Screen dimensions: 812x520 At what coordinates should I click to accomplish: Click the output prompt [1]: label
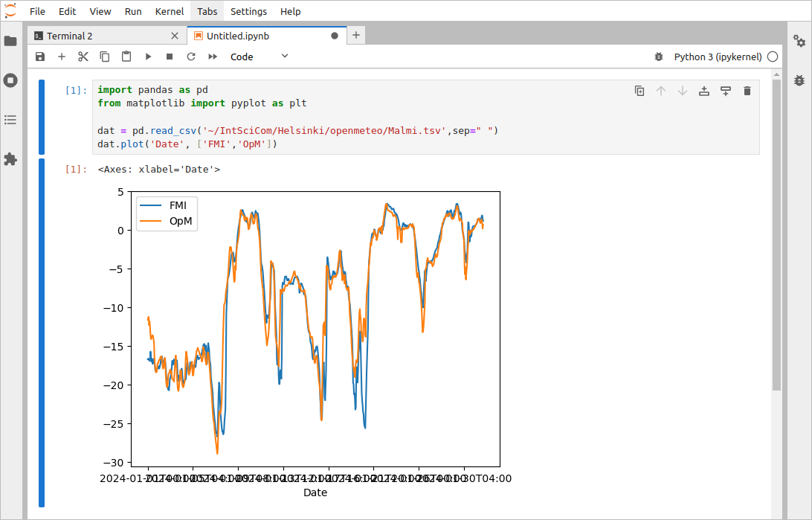[x=76, y=169]
